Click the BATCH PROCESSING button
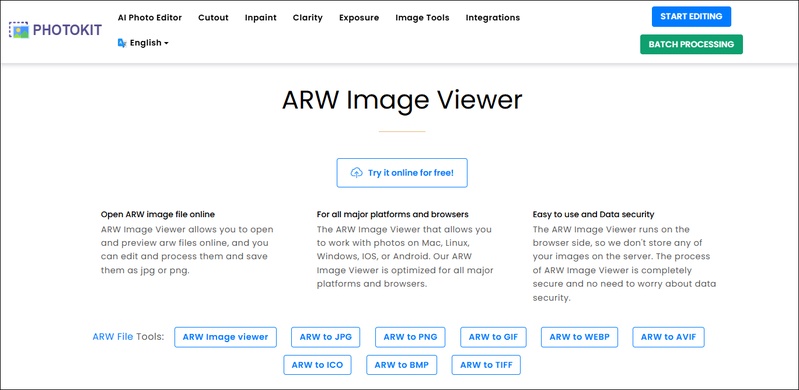Viewport: 799px width, 390px height. 691,44
